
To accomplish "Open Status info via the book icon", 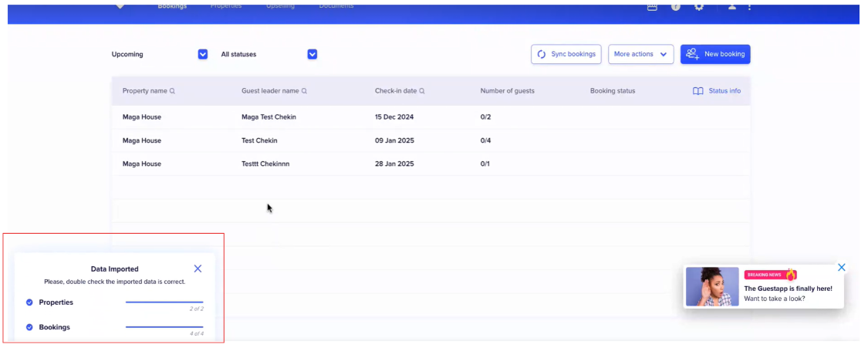I will (x=697, y=91).
